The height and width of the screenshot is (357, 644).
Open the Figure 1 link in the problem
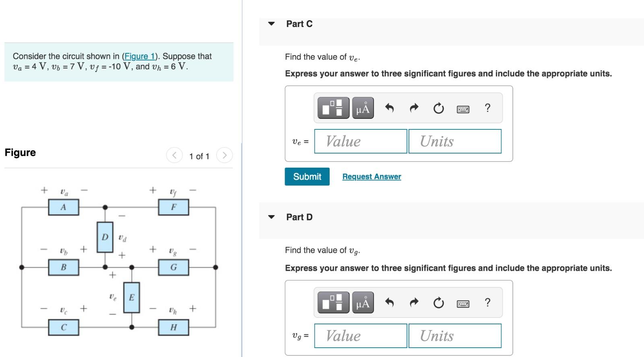(139, 56)
